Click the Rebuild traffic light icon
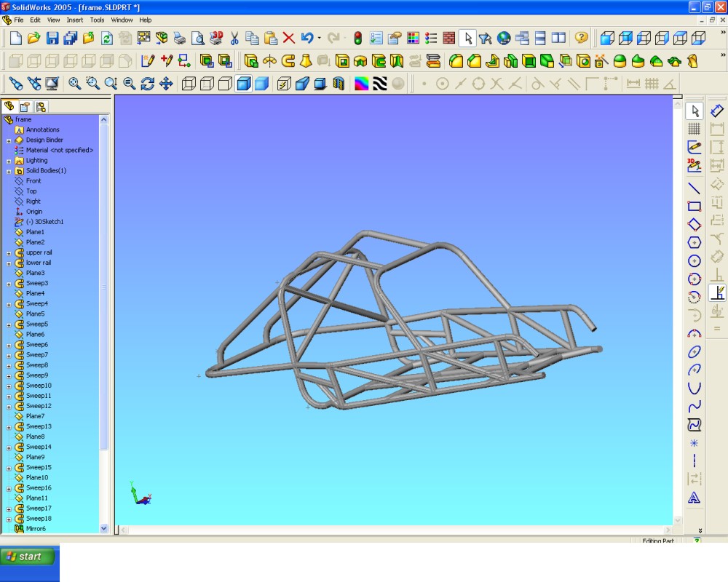 point(357,38)
